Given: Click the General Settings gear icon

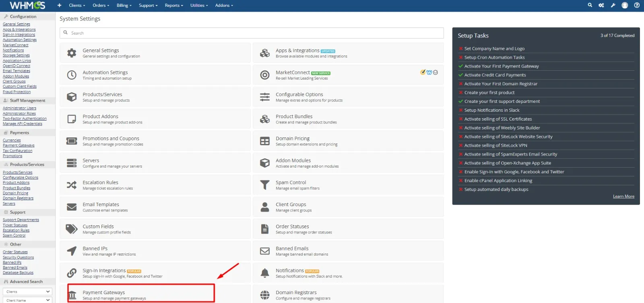Looking at the screenshot, I should coord(72,53).
